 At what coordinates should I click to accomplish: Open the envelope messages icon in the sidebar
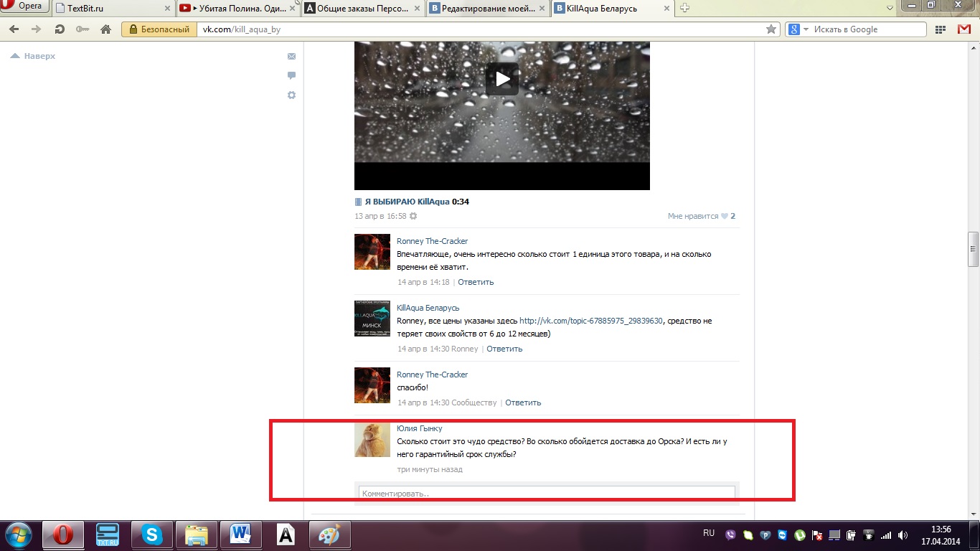point(291,56)
